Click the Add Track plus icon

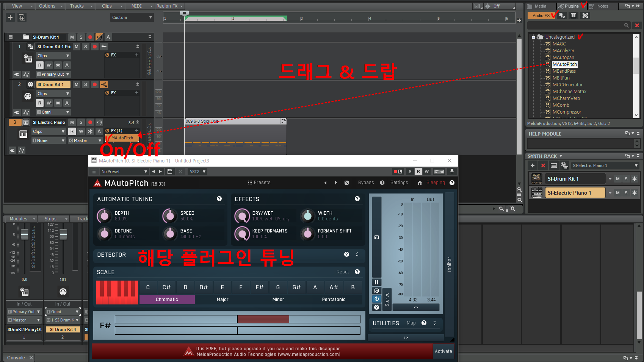click(10, 17)
